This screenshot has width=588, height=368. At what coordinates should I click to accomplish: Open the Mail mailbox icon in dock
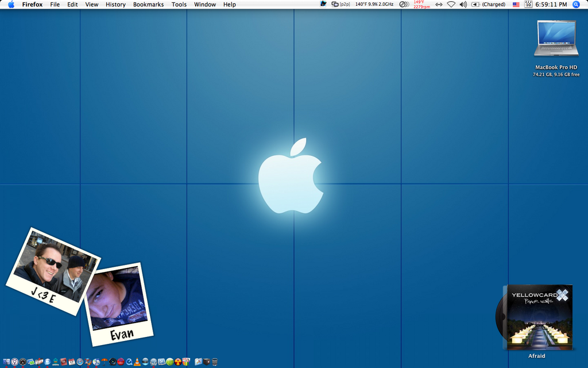pos(39,362)
